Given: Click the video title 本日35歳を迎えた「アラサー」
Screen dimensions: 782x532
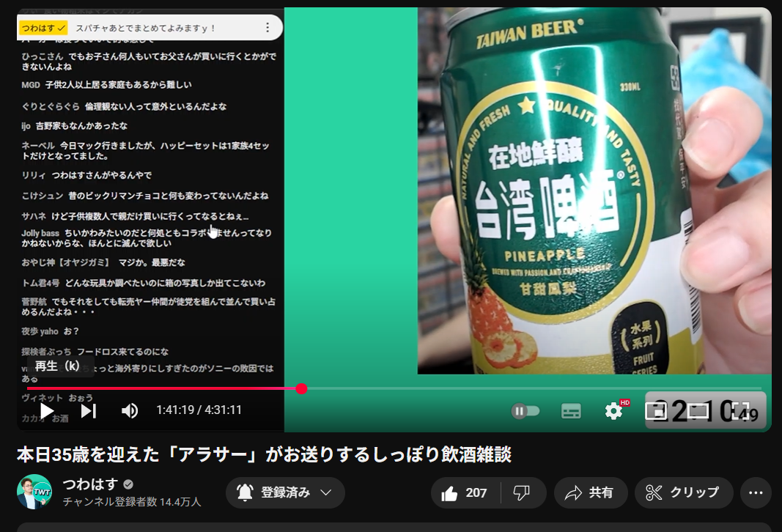Looking at the screenshot, I should pyautogui.click(x=265, y=454).
